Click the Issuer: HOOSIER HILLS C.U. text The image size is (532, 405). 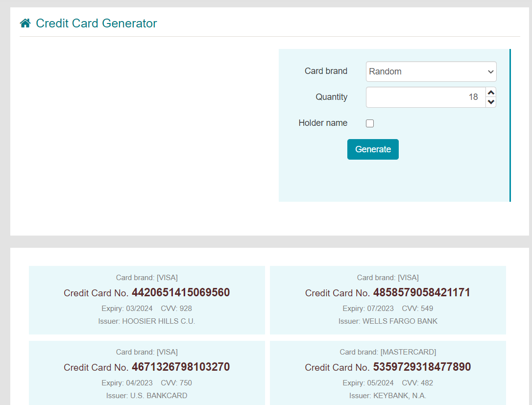[146, 321]
